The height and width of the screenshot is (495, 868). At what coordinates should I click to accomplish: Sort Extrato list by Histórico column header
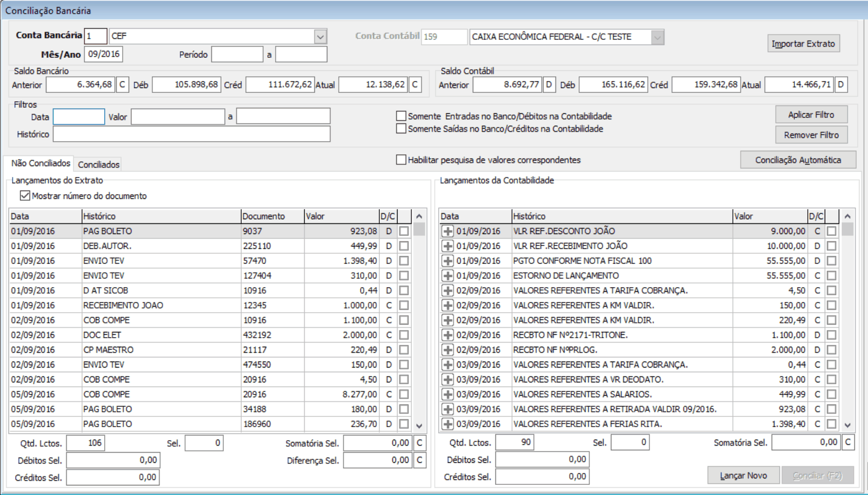click(x=161, y=216)
